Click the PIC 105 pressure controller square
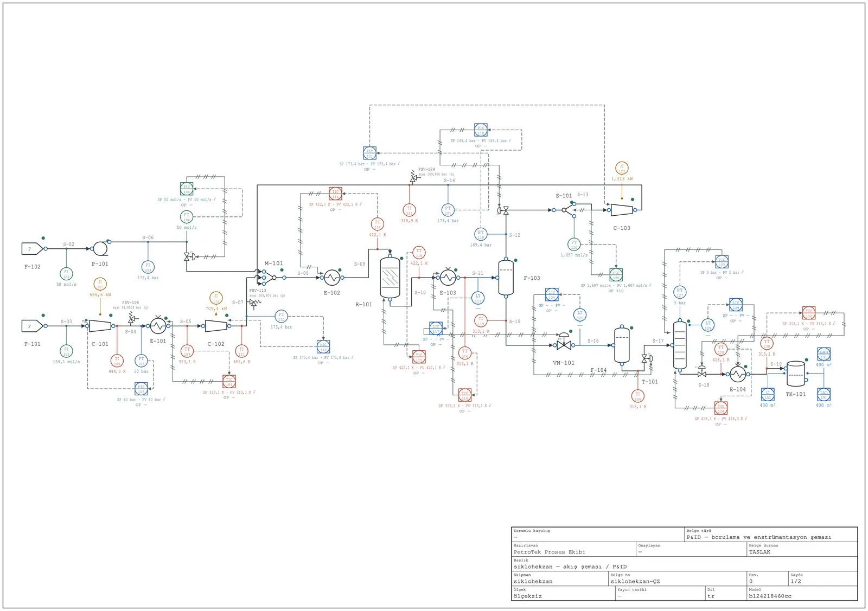Image resolution: width=868 pixels, height=611 pixels. [141, 389]
